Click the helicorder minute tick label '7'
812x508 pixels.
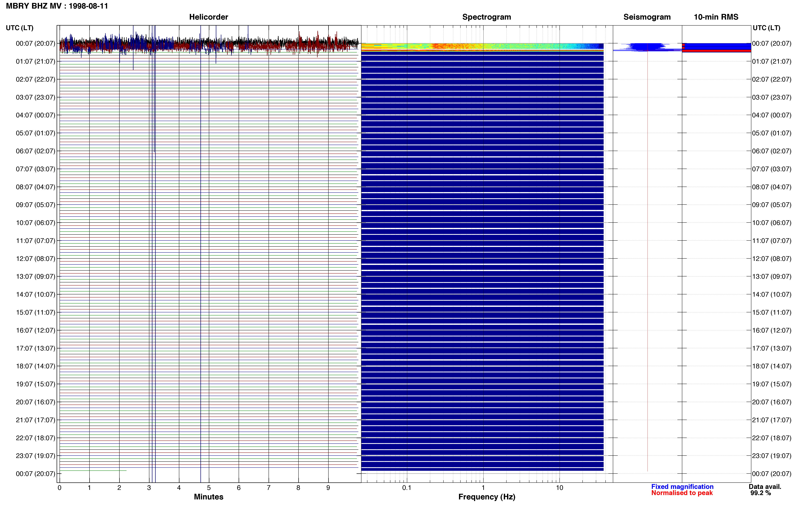(x=269, y=488)
